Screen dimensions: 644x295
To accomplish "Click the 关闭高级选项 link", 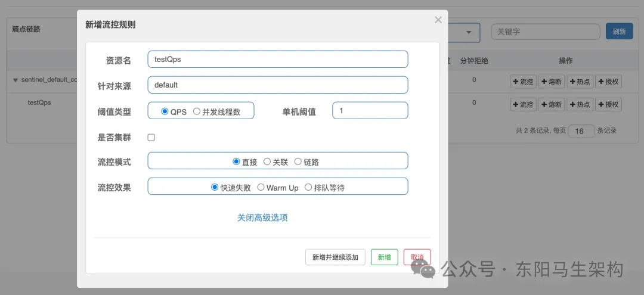I will coord(262,218).
